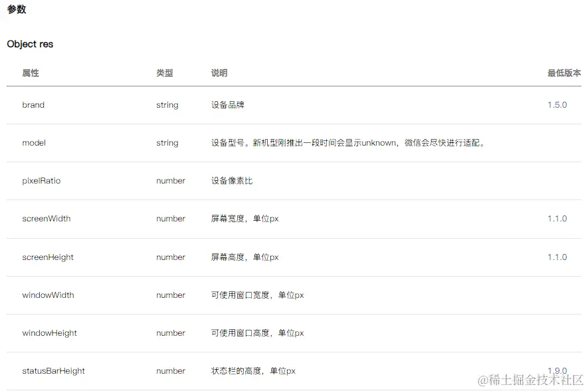Screen dimensions: 588x391
Task: Click version number 1.5.0 for brand
Action: 558,105
